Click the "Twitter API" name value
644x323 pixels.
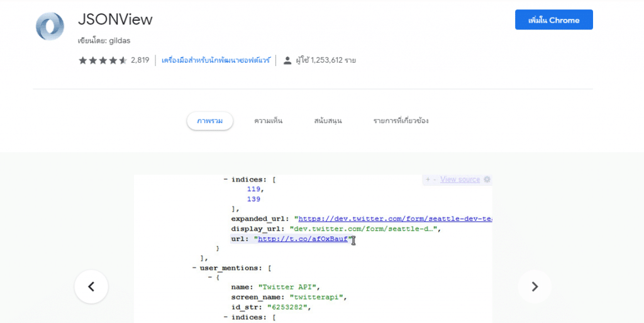tap(287, 287)
